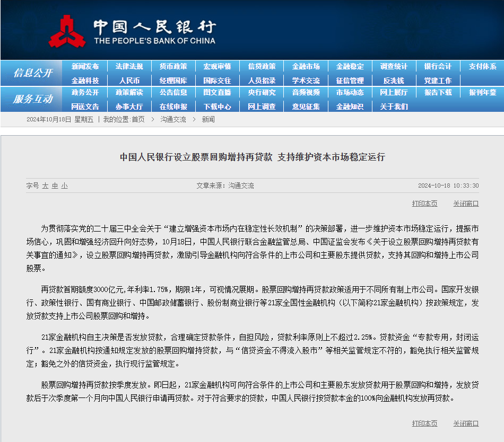
Task: Open the 货币政策 navigation section
Action: pos(173,67)
